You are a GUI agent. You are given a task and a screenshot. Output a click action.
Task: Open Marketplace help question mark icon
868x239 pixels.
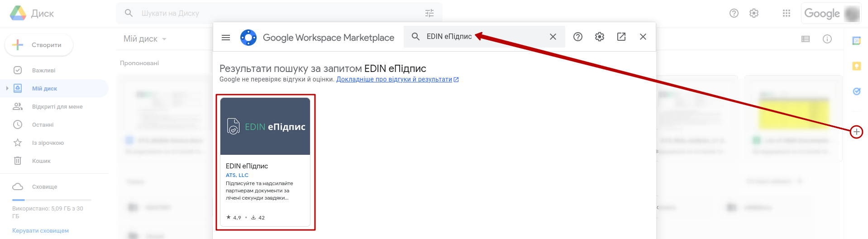(578, 37)
